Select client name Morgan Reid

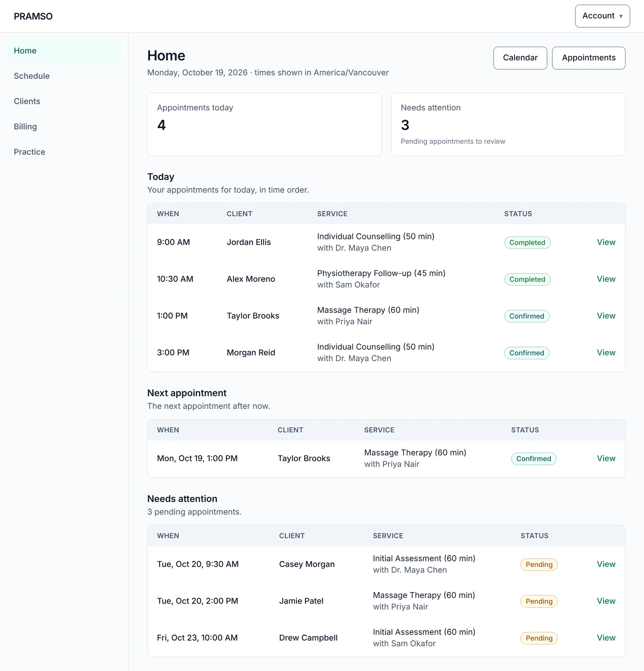(x=251, y=352)
